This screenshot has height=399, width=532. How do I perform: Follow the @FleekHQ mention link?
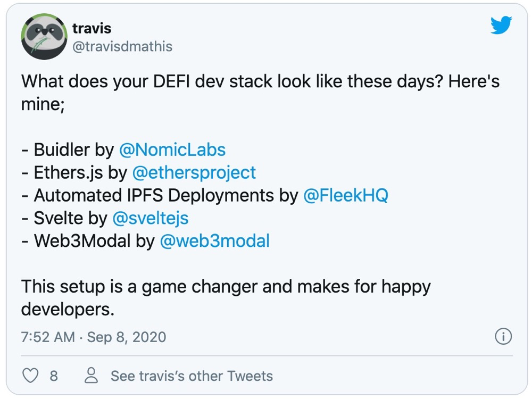pyautogui.click(x=345, y=195)
